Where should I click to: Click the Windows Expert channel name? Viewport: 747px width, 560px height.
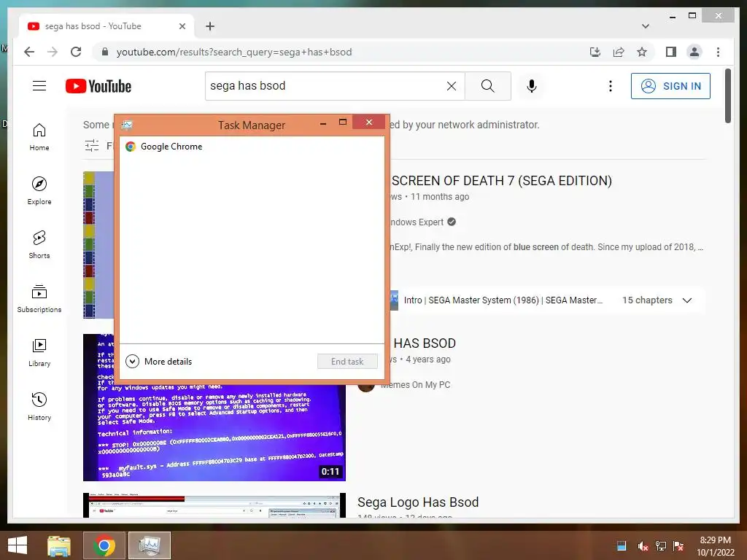click(417, 222)
